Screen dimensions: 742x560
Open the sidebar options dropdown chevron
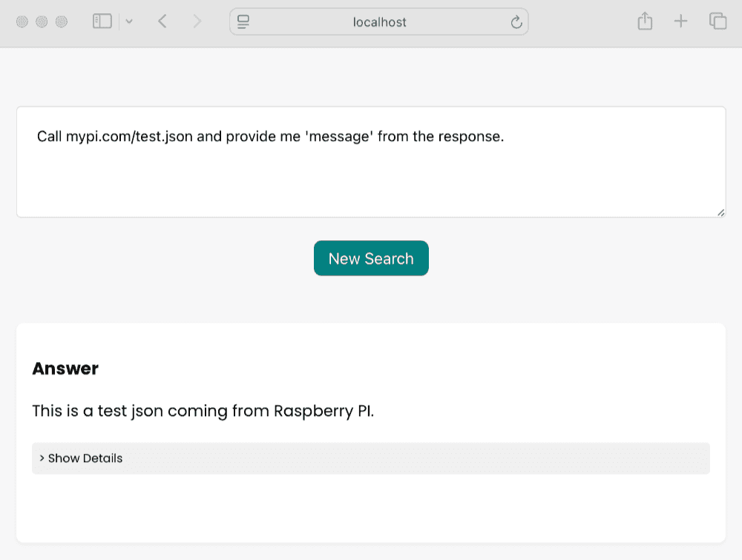[128, 22]
